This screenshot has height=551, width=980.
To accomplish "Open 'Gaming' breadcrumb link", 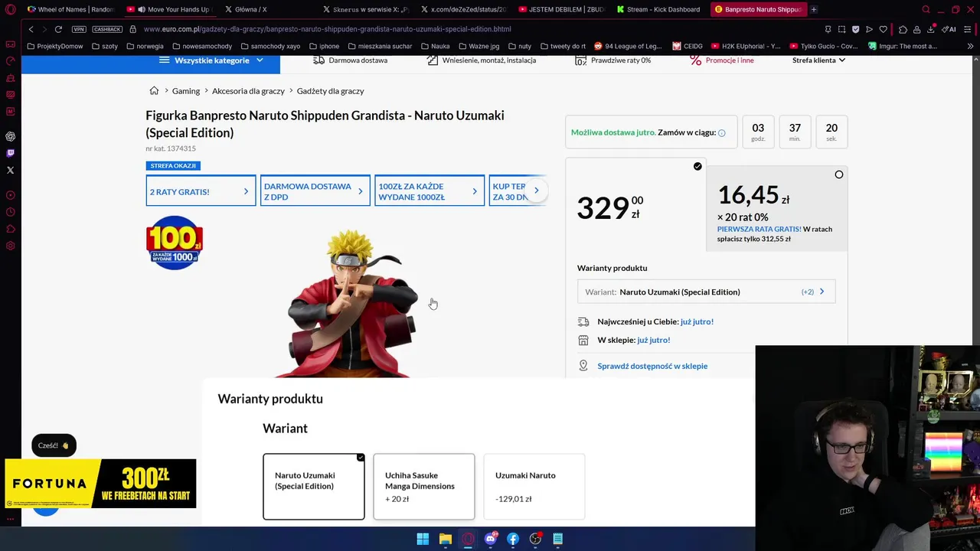I will [186, 90].
